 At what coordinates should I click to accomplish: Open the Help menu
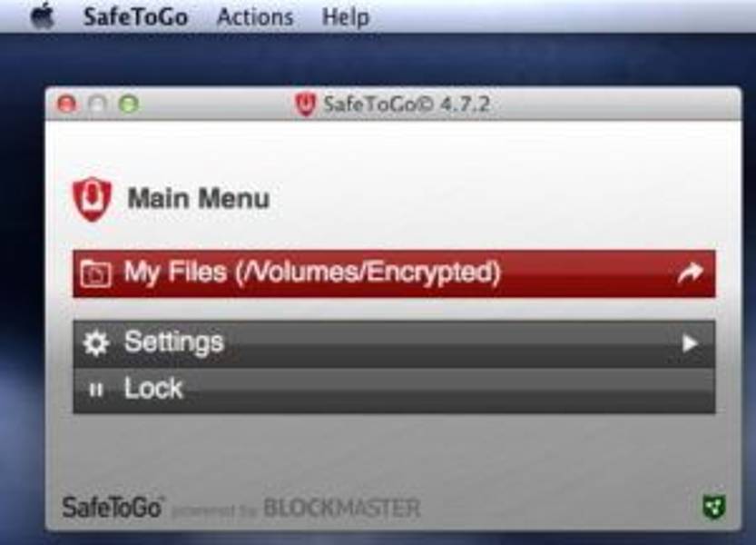[x=346, y=17]
